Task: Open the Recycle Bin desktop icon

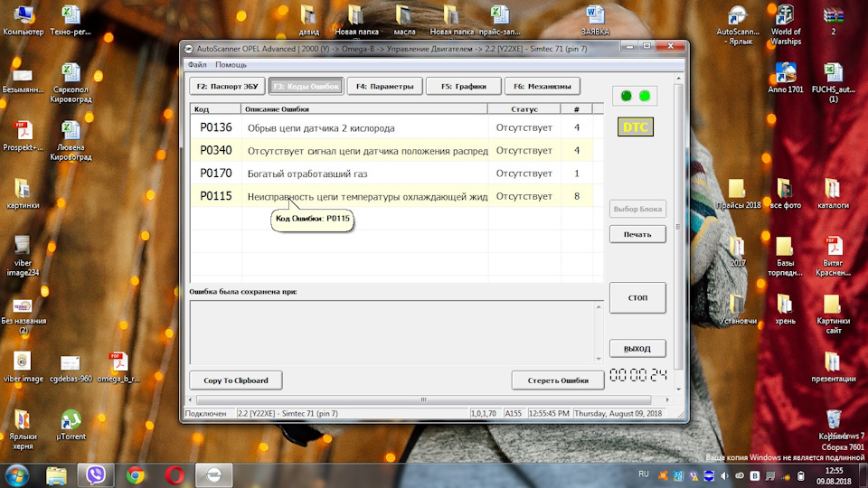Action: (833, 425)
